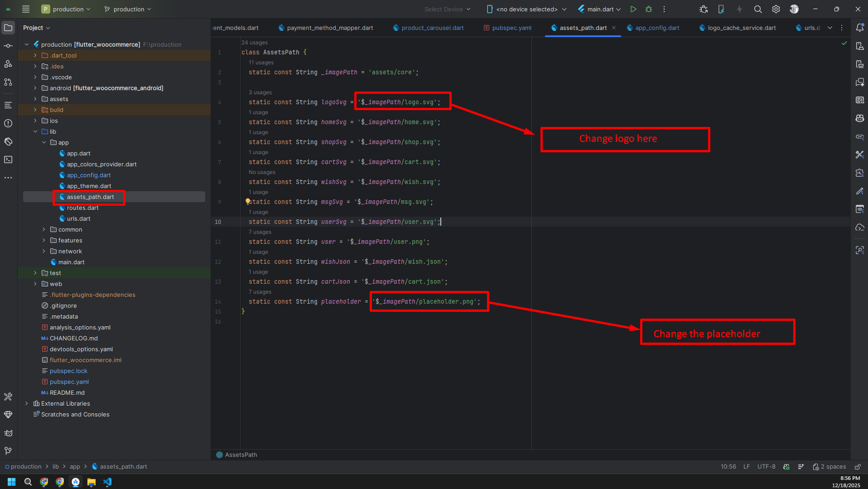
Task: Open Search Everywhere magnifier icon
Action: (x=757, y=9)
